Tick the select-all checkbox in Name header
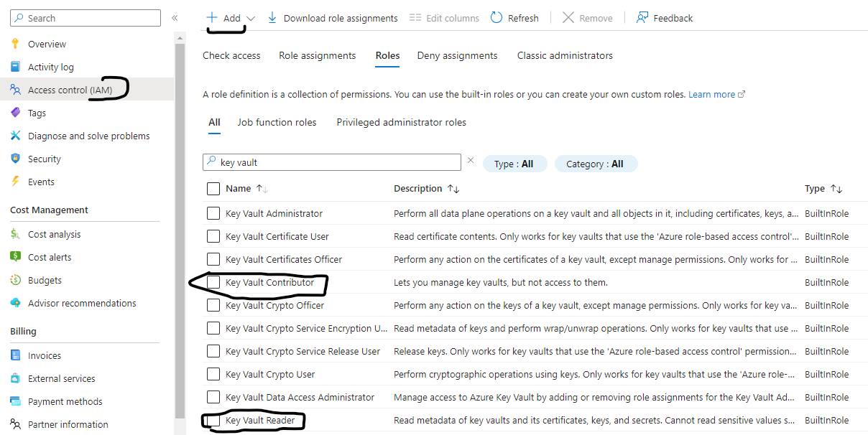The image size is (868, 435). click(x=213, y=189)
